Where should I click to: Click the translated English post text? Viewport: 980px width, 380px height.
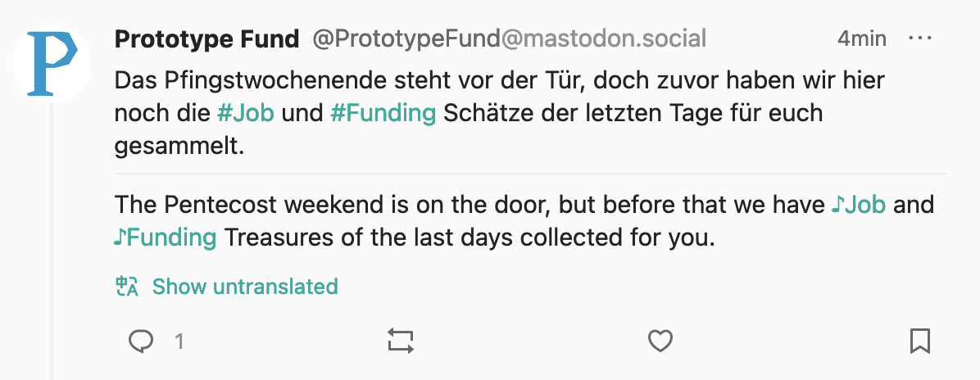pyautogui.click(x=524, y=221)
